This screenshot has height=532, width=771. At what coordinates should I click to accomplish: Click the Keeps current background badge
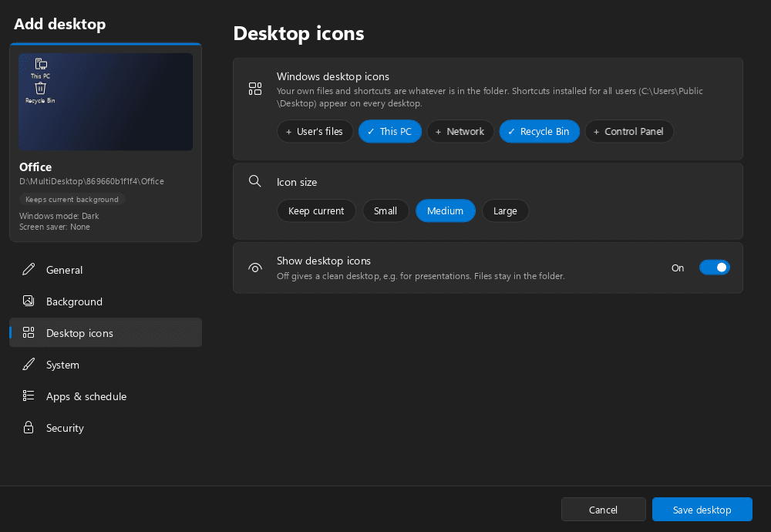coord(72,199)
